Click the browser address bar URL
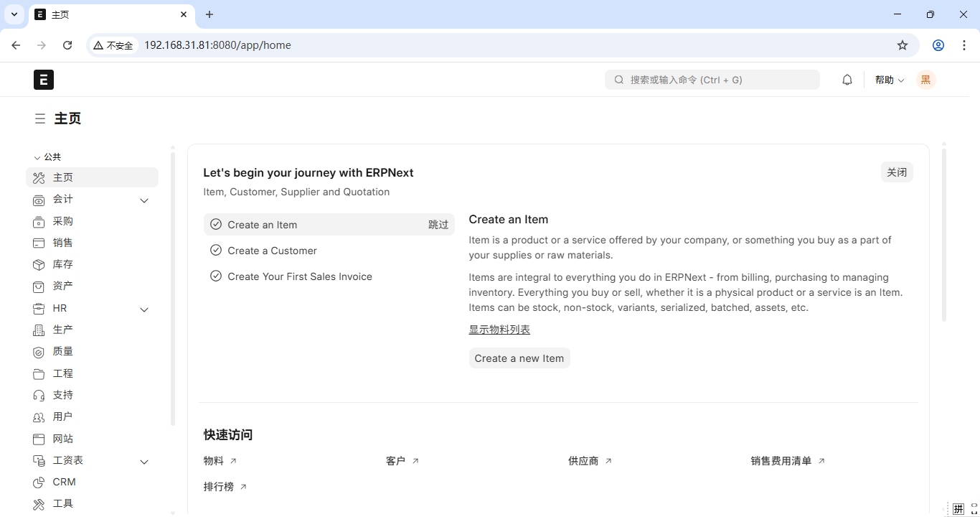This screenshot has width=980, height=517. pos(217,45)
